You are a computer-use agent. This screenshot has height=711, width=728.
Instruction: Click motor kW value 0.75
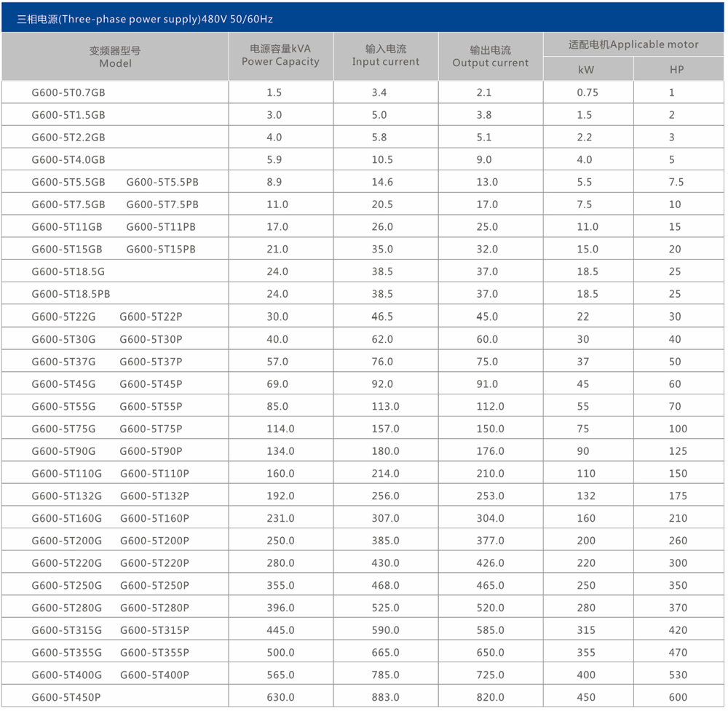[587, 92]
